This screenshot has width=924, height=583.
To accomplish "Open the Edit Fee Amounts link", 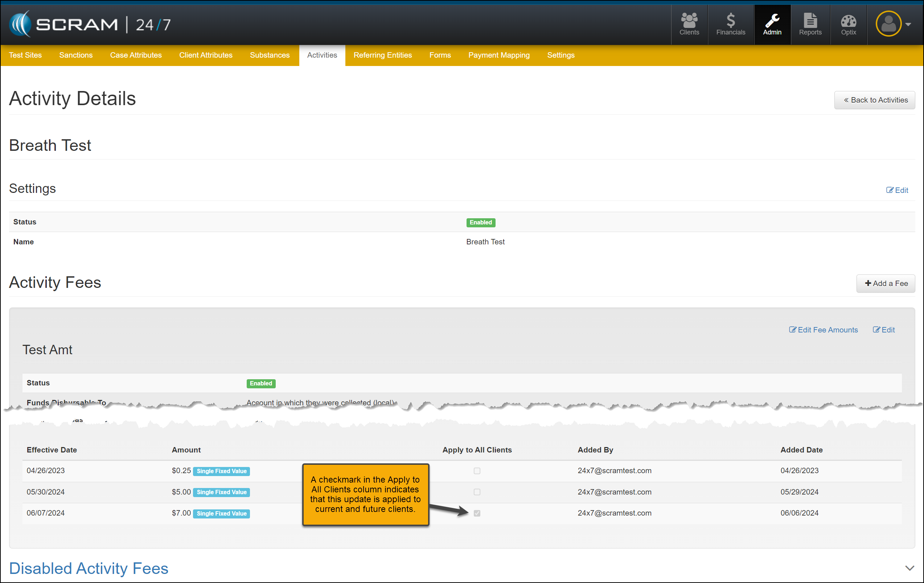I will click(x=823, y=330).
